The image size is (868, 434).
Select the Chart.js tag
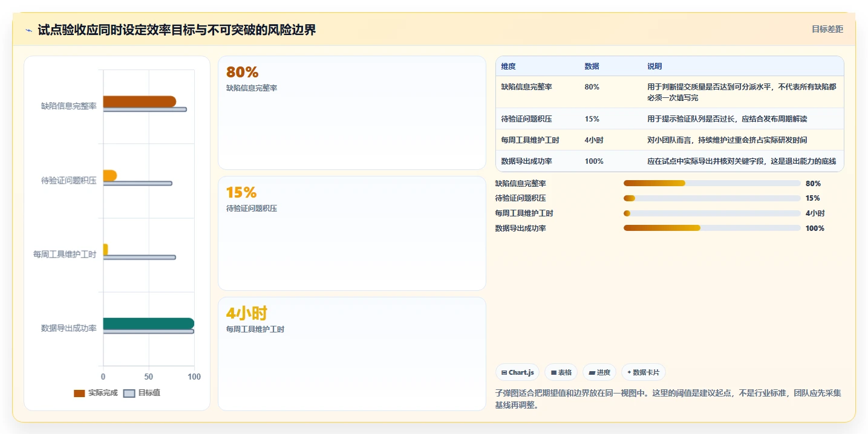click(518, 372)
